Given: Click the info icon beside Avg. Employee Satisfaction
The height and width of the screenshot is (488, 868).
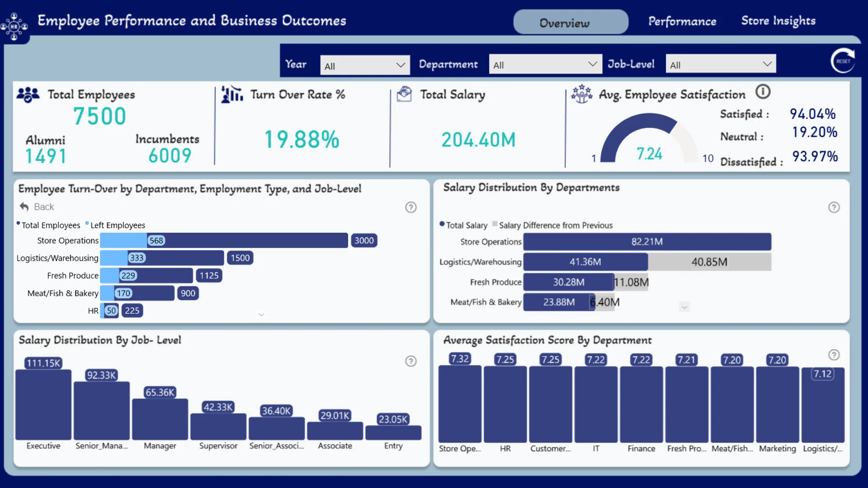Looking at the screenshot, I should pos(763,92).
